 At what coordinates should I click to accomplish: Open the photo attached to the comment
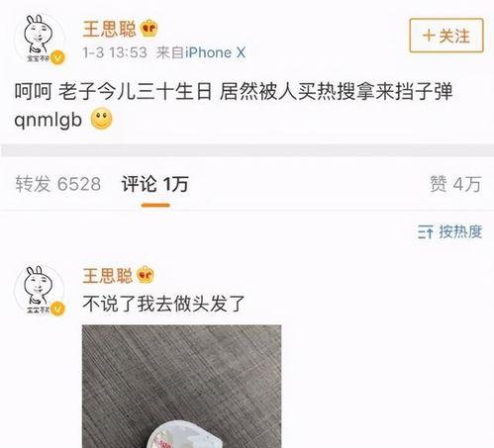point(181,387)
